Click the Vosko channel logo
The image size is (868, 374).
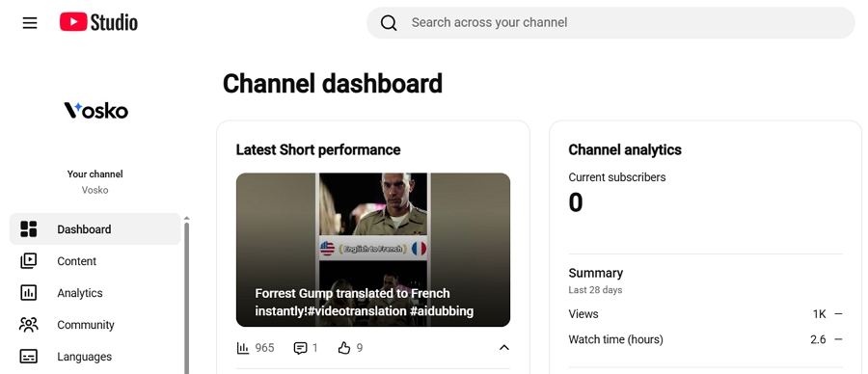coord(95,110)
